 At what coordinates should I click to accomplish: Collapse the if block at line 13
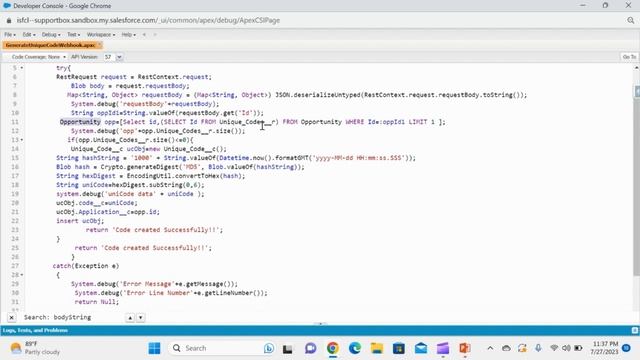(x=22, y=140)
